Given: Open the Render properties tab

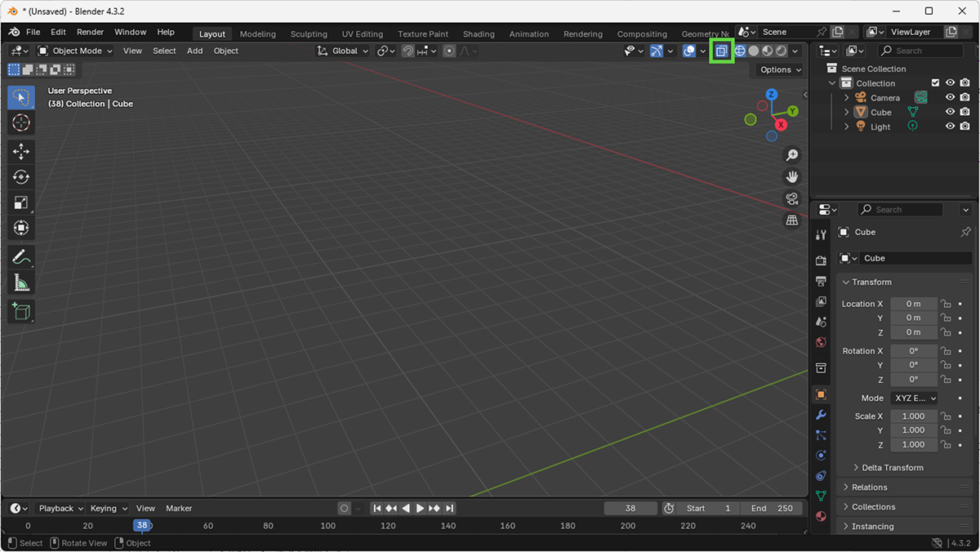Looking at the screenshot, I should click(x=821, y=260).
